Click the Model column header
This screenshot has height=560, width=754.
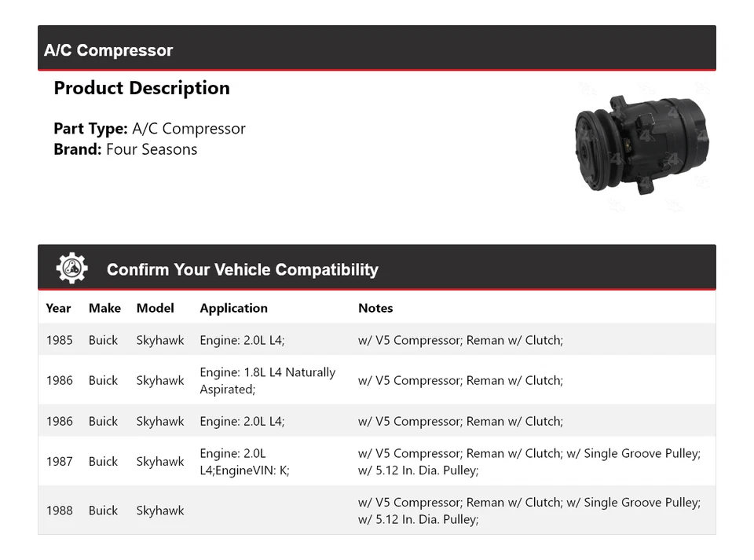(x=155, y=308)
